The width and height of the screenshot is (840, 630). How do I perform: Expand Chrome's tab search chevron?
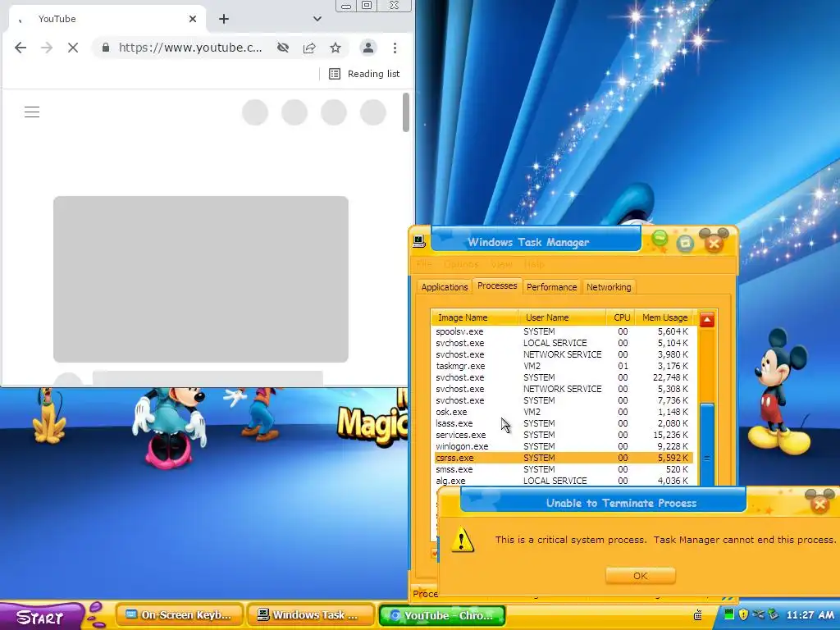(x=317, y=19)
